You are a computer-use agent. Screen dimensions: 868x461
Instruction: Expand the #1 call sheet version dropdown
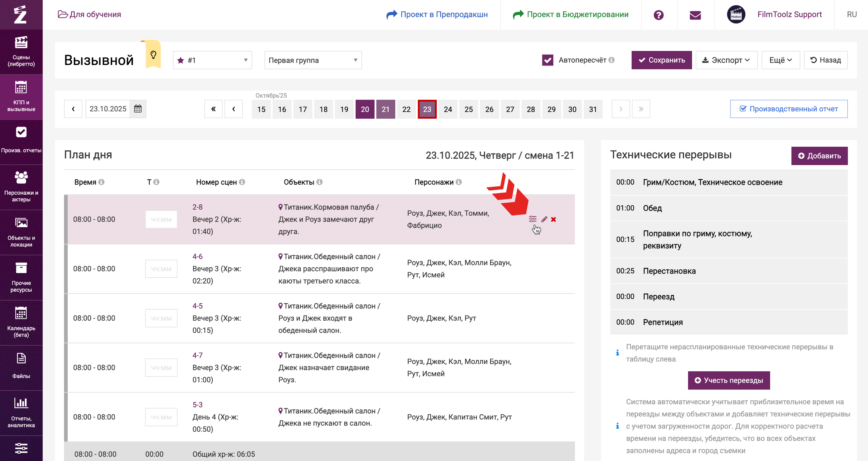click(212, 60)
